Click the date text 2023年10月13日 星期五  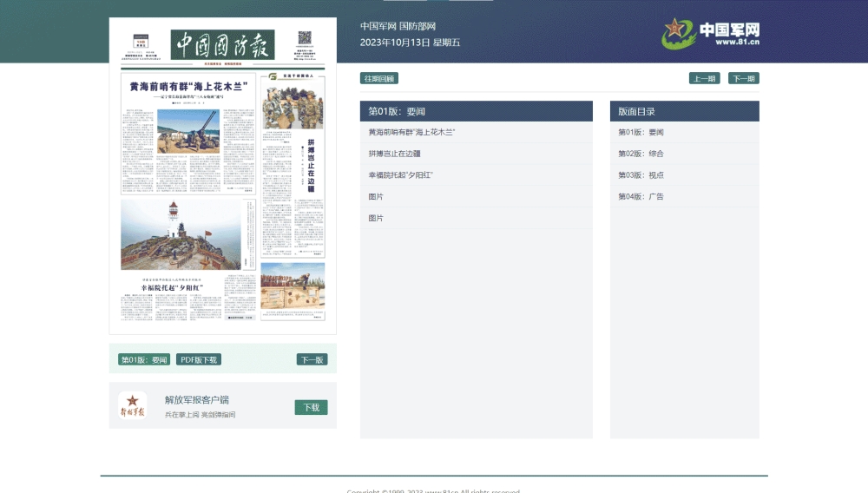click(411, 43)
